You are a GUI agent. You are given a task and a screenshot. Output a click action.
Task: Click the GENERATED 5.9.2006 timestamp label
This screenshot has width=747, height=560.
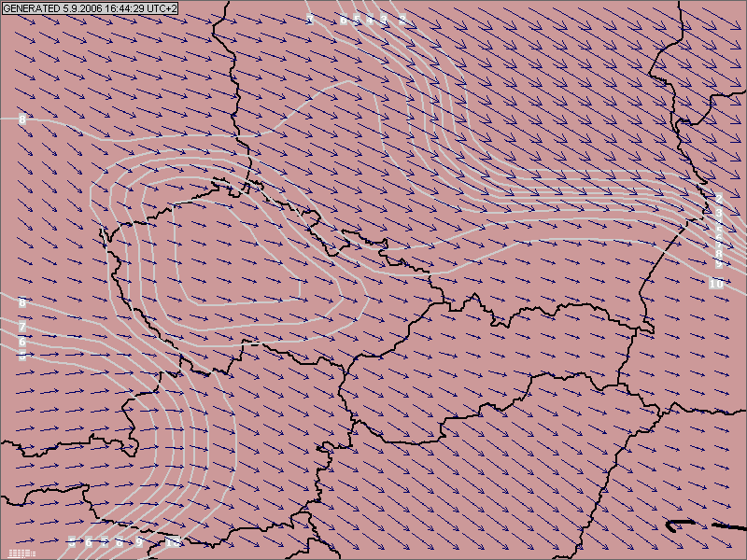coord(90,8)
